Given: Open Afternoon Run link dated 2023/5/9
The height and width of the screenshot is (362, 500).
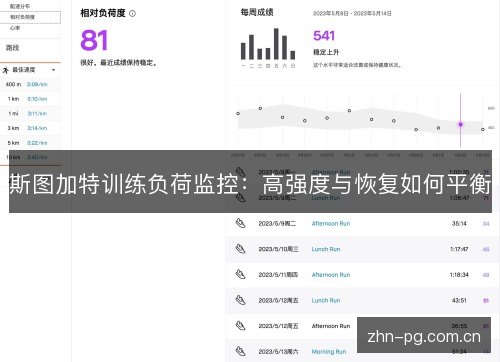Looking at the screenshot, I should click(331, 223).
